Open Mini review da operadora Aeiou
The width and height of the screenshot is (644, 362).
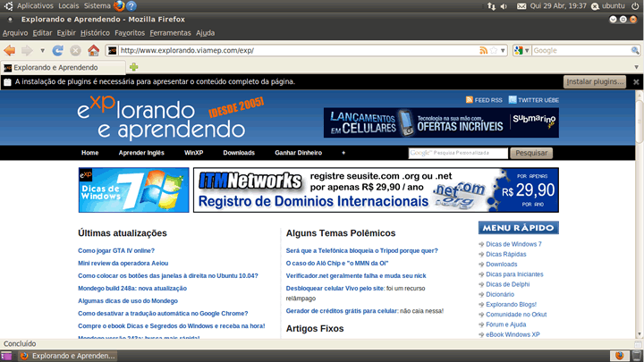click(123, 264)
